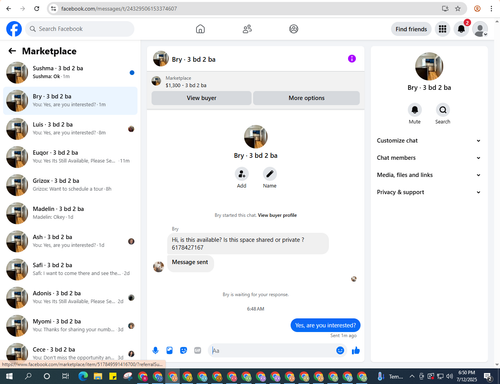Choose a GIF icon
The height and width of the screenshot is (384, 500).
[x=198, y=350]
